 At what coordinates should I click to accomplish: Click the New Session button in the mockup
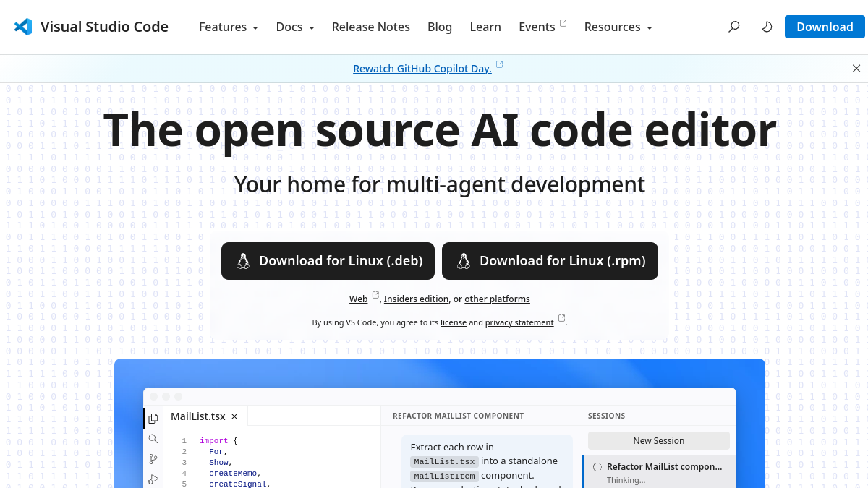(658, 440)
